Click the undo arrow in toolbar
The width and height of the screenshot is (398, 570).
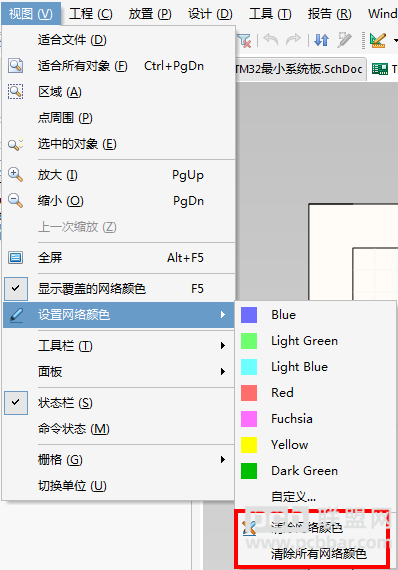click(x=270, y=40)
